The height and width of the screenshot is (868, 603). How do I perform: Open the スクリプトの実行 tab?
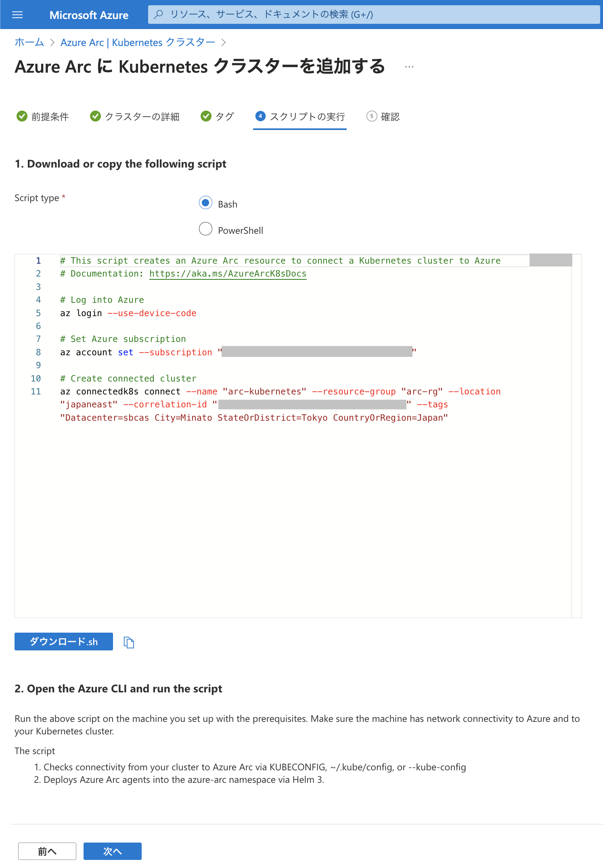tap(300, 117)
